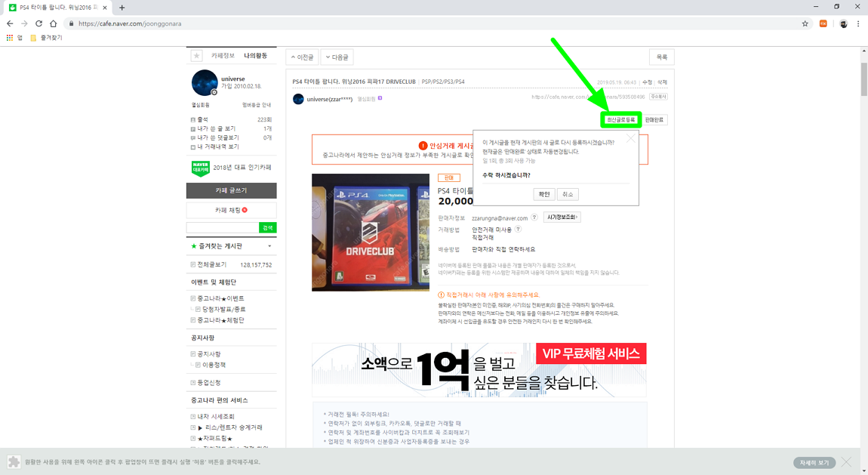This screenshot has height=475, width=868.
Task: Open the 중고나라★체험단 board
Action: click(221, 320)
